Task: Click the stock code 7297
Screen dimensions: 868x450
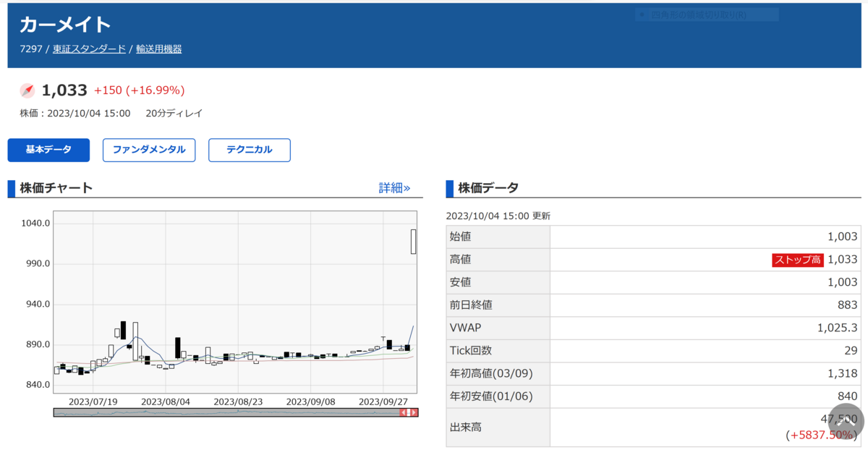Action: click(x=31, y=49)
